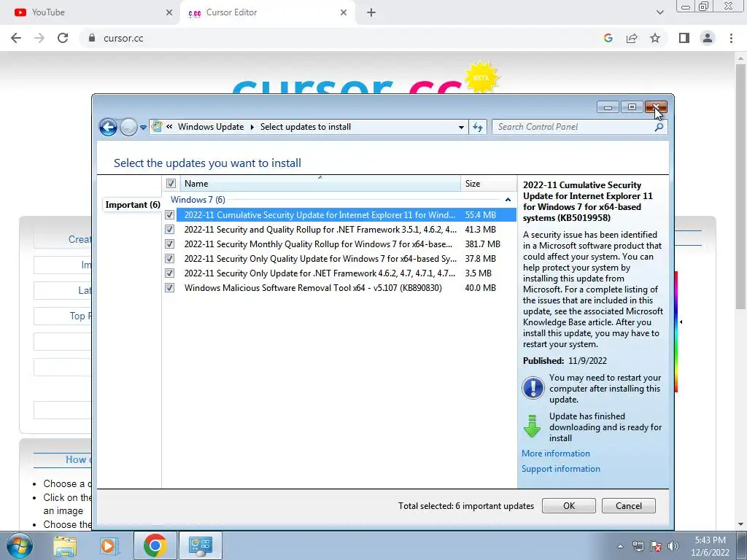The height and width of the screenshot is (560, 747).
Task: Reload the cursor.cc page
Action: pos(63,38)
